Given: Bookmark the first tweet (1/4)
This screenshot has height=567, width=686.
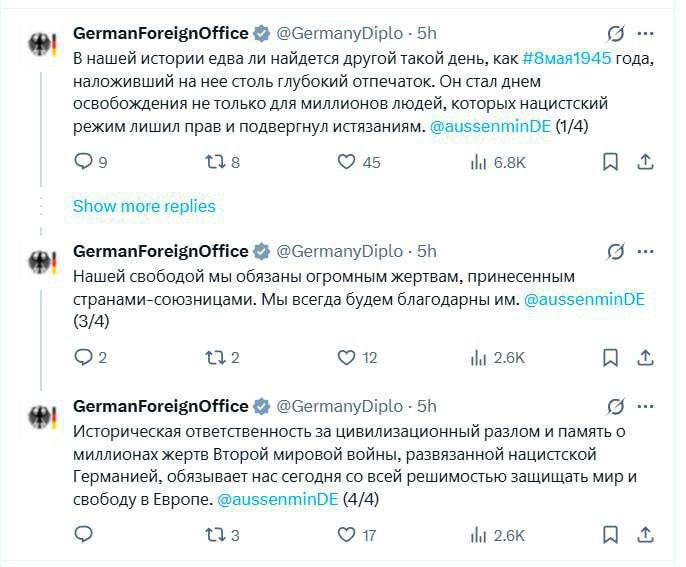Looking at the screenshot, I should point(610,162).
